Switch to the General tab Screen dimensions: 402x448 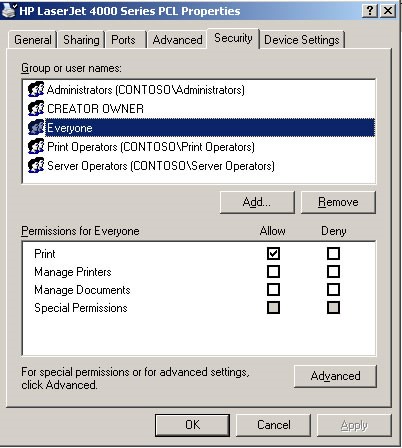click(x=33, y=40)
